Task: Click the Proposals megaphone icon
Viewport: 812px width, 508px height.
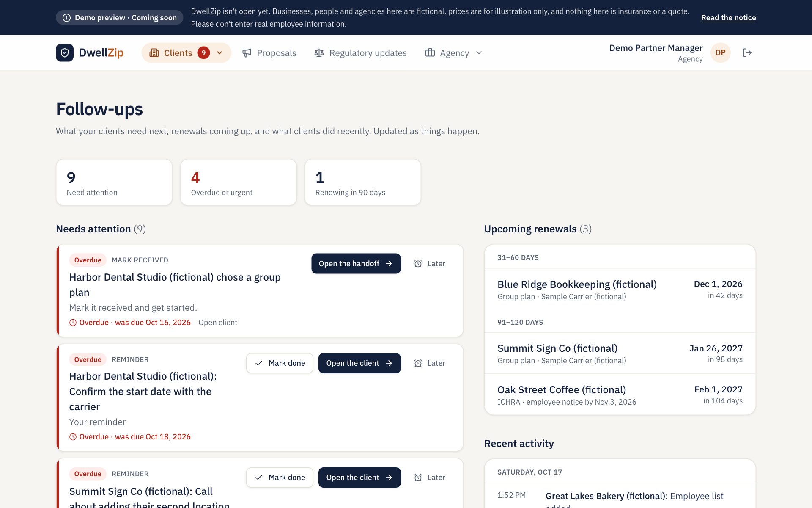Action: tap(247, 53)
